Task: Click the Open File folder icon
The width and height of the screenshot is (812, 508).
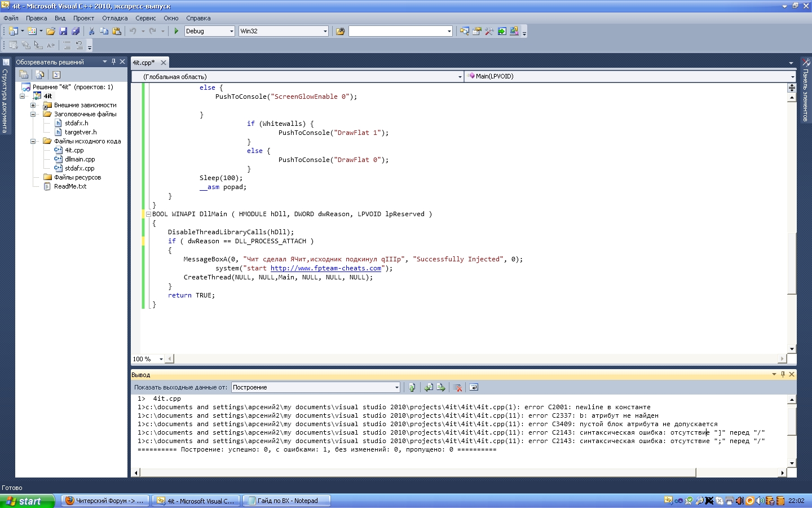Action: [51, 31]
